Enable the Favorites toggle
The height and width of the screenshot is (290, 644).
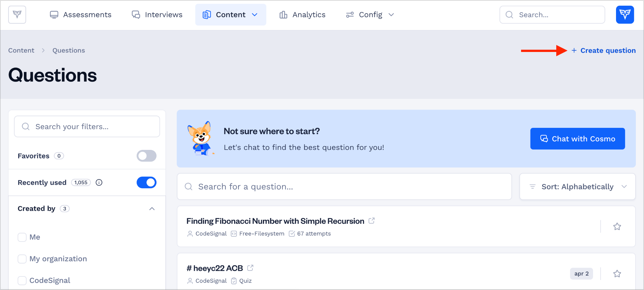(x=147, y=156)
